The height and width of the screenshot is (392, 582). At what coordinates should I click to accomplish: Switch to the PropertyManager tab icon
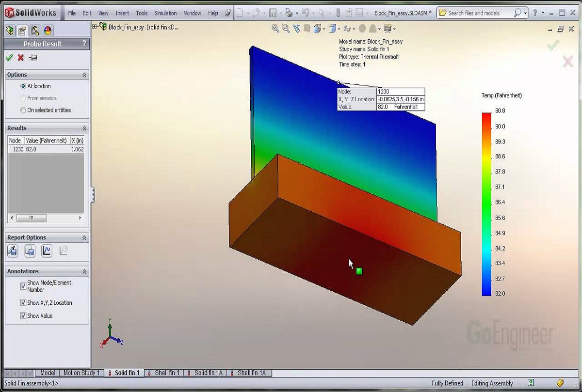click(22, 31)
